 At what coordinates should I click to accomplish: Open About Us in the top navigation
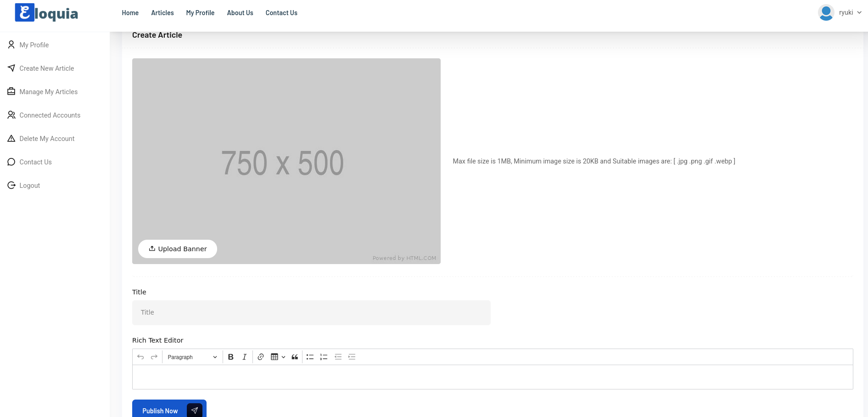[x=240, y=13]
